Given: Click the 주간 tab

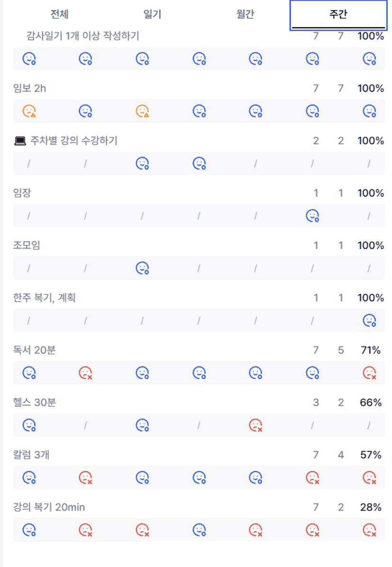Looking at the screenshot, I should tap(338, 15).
